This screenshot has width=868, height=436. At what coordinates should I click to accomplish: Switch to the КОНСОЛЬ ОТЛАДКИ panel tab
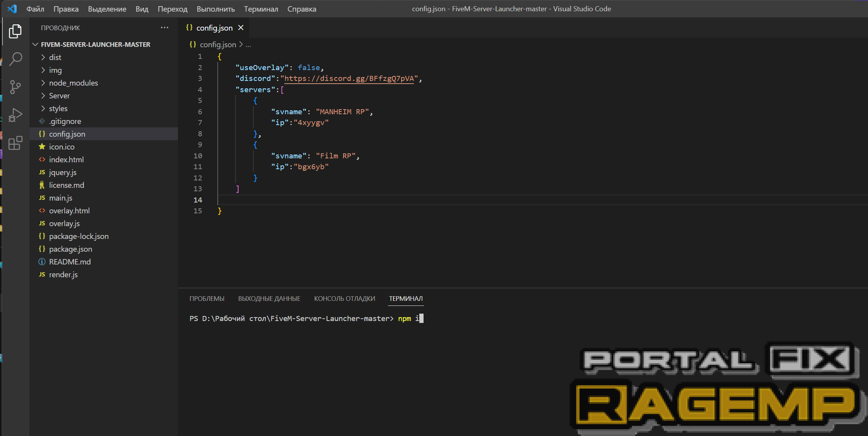(345, 299)
